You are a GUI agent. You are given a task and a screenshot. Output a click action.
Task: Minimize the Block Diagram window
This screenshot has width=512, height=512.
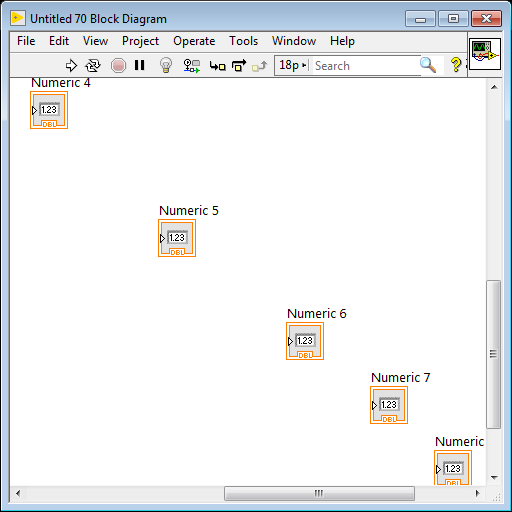coord(420,19)
